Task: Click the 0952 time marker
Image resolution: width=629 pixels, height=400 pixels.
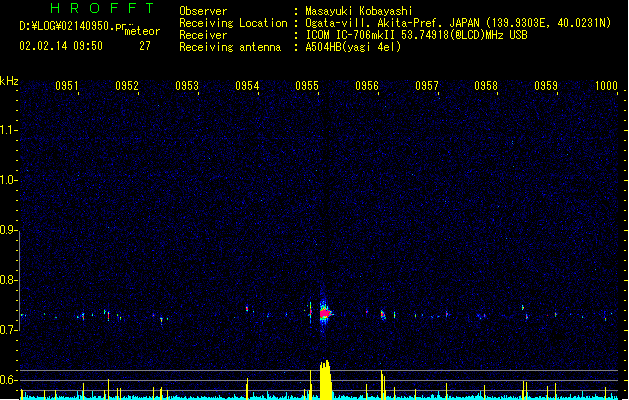Action: [127, 86]
